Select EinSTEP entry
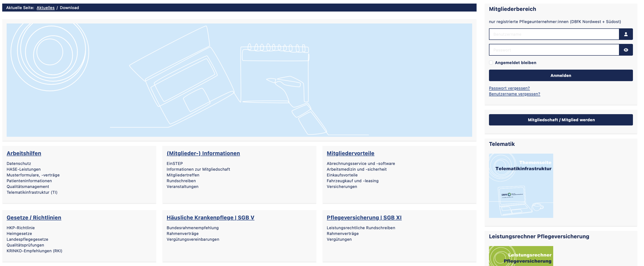Image resolution: width=644 pixels, height=266 pixels. click(175, 163)
